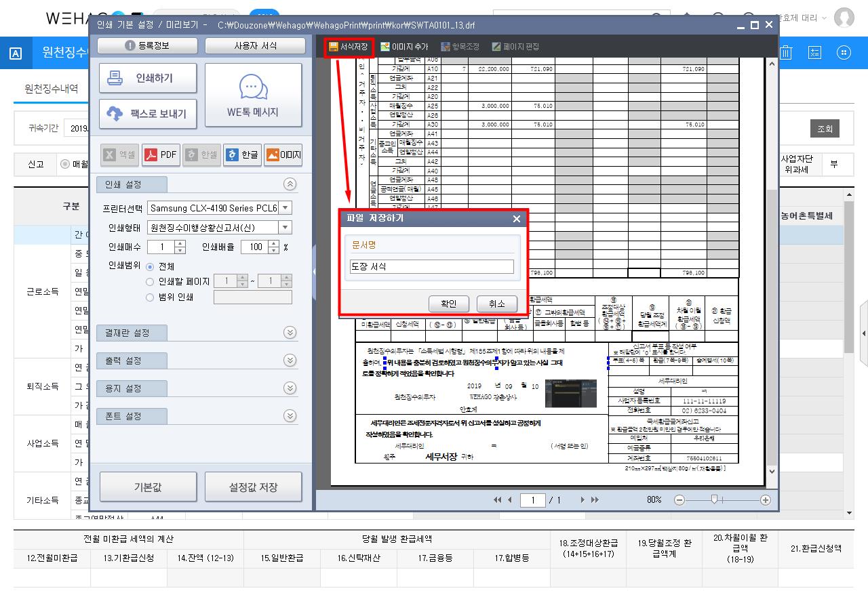Screen dimensions: 868x597
Task: Export the preview as 이미지
Action: [283, 155]
